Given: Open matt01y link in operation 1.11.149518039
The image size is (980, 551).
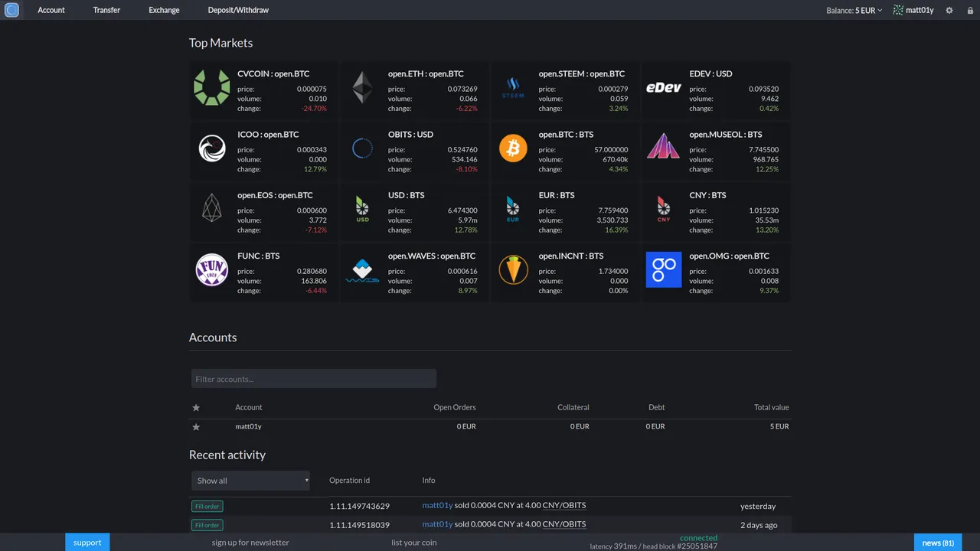Looking at the screenshot, I should point(437,524).
